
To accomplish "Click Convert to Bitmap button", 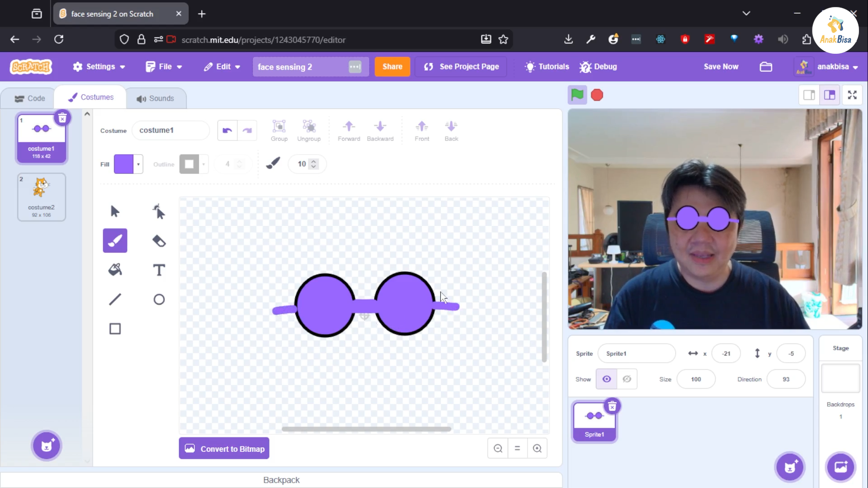I will point(224,448).
